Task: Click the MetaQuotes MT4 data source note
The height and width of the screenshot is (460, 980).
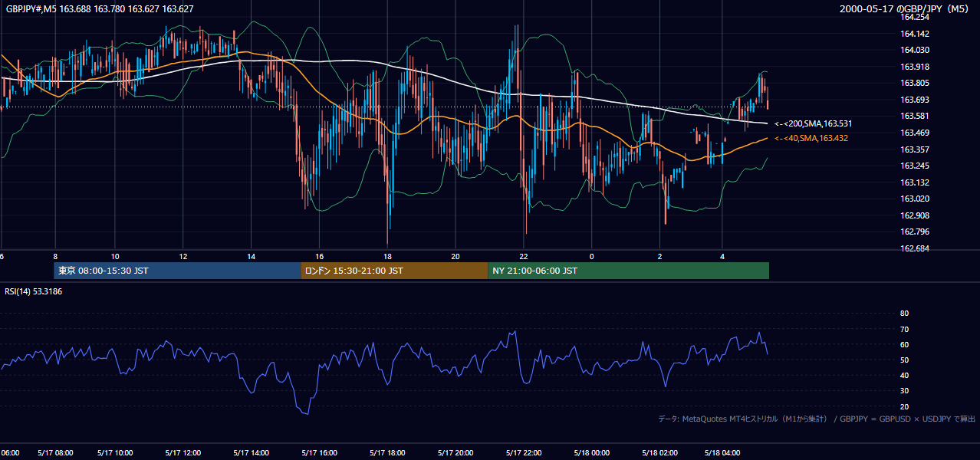Action: pos(817,419)
